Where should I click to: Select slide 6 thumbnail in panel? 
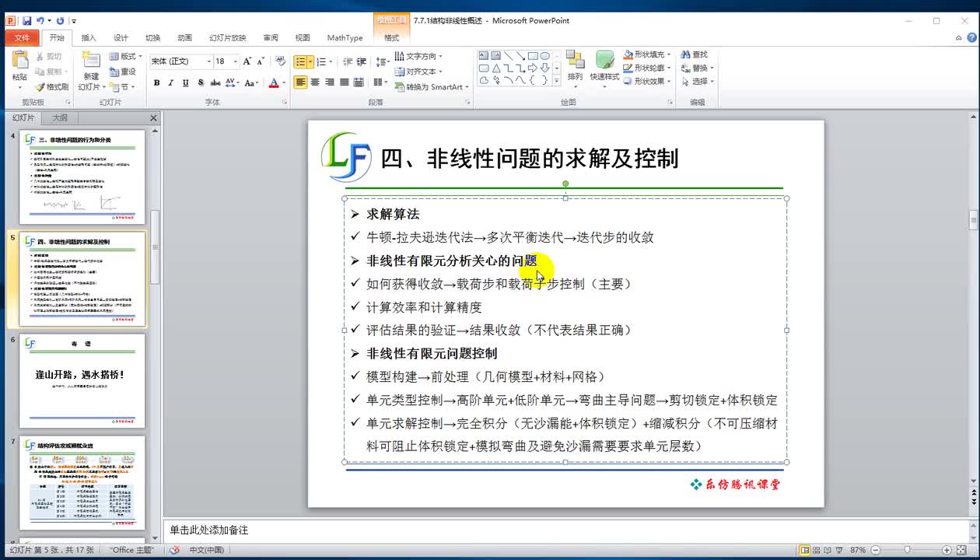[x=82, y=381]
